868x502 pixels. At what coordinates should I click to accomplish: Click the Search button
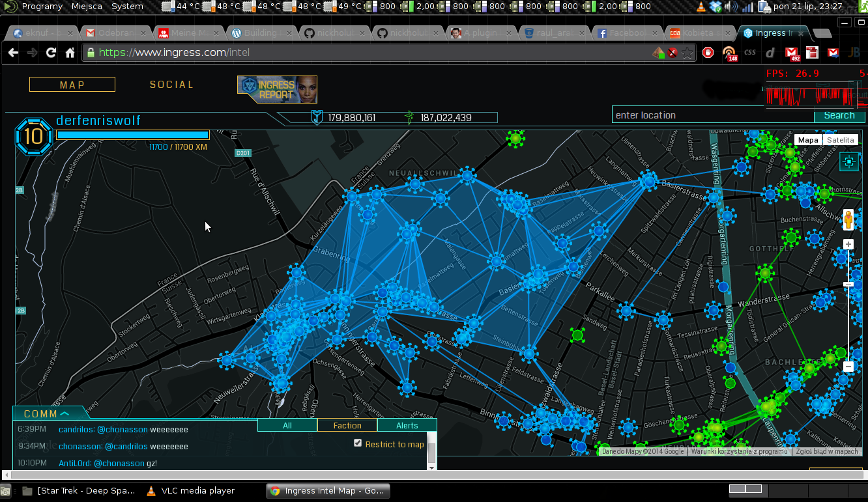point(839,115)
